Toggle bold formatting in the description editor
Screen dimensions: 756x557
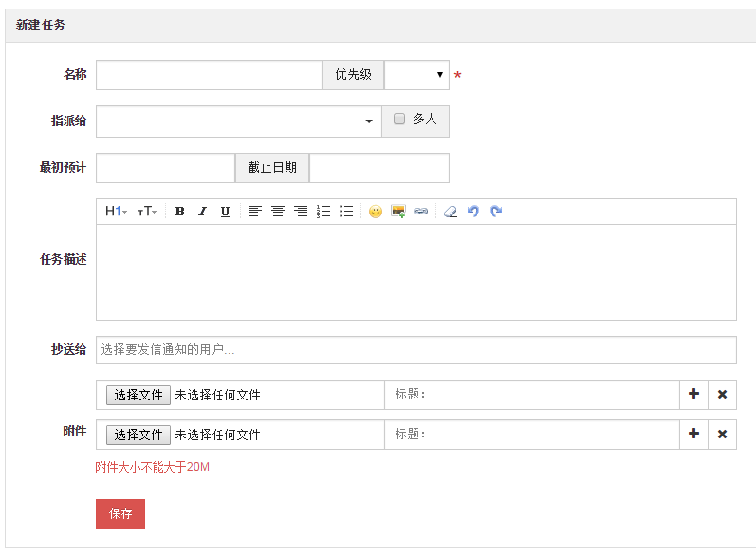(x=179, y=212)
